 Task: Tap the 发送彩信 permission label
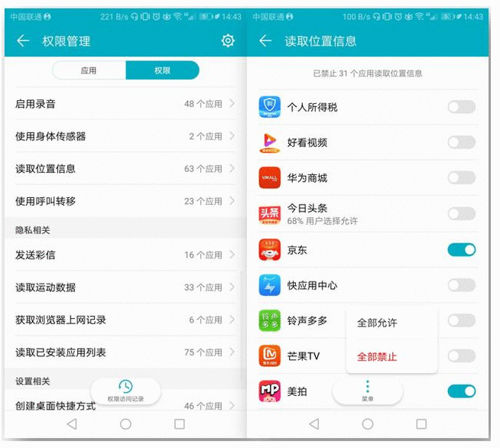[35, 255]
